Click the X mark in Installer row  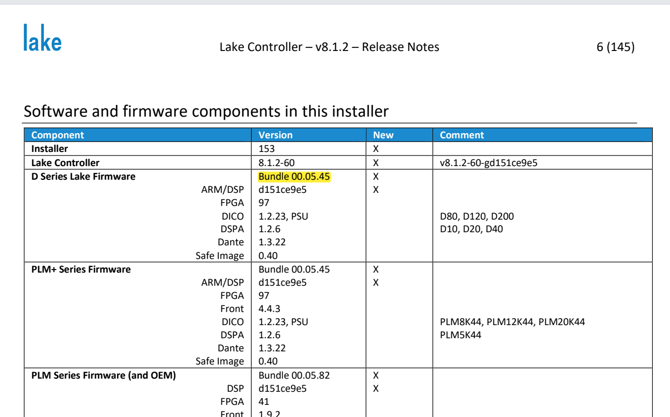tap(376, 149)
